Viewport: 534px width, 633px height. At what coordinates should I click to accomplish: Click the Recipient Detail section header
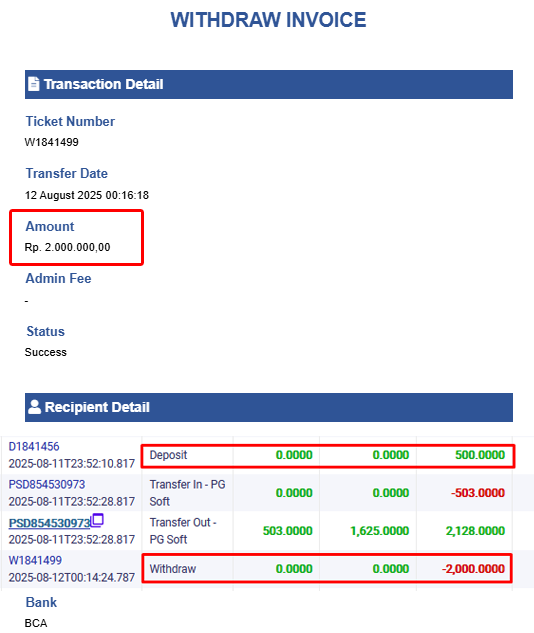tap(269, 407)
